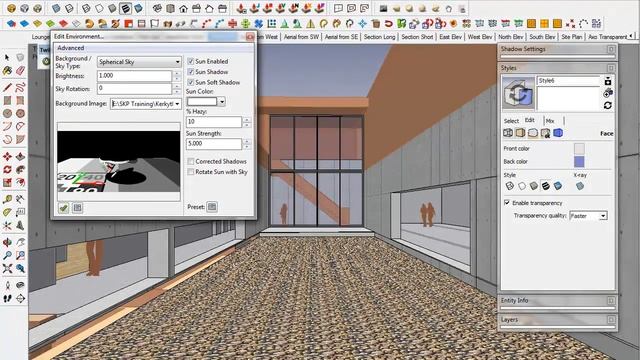The height and width of the screenshot is (360, 640).
Task: Click the Zoom magnifier tool
Action: point(7,256)
